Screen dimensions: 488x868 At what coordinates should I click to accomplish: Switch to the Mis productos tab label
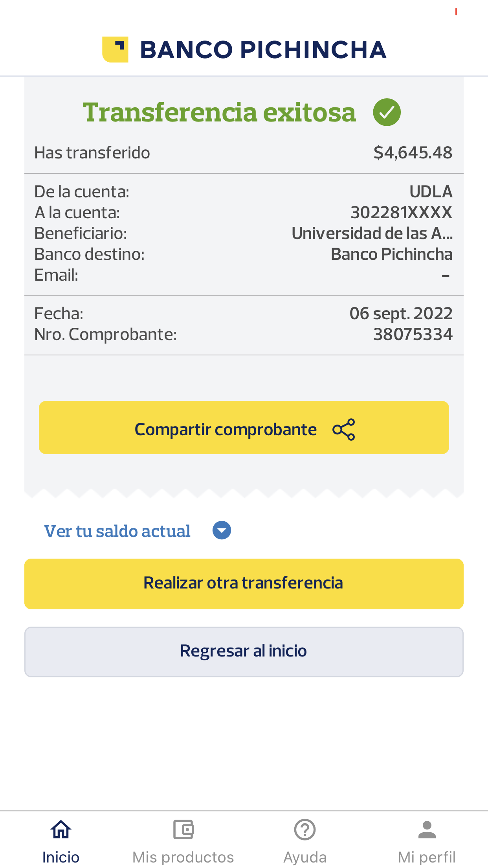coord(183,857)
